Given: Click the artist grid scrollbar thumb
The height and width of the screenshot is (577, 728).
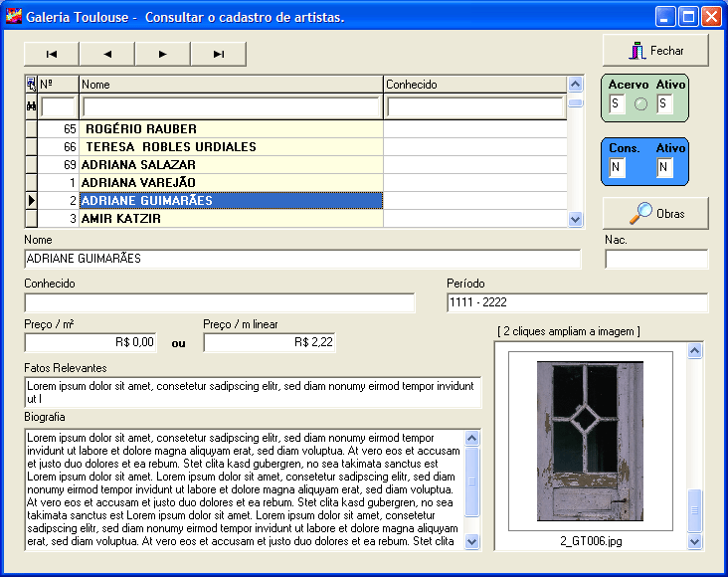Looking at the screenshot, I should tap(575, 103).
